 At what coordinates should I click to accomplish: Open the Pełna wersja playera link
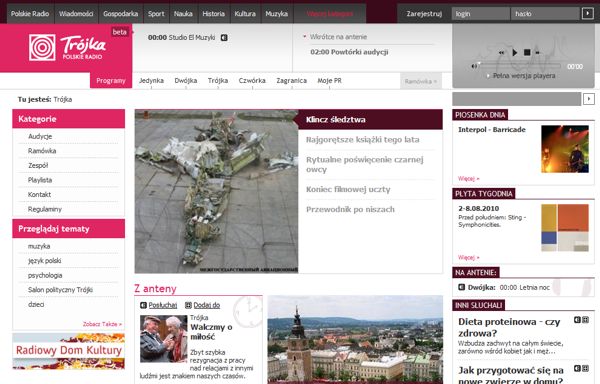click(524, 76)
